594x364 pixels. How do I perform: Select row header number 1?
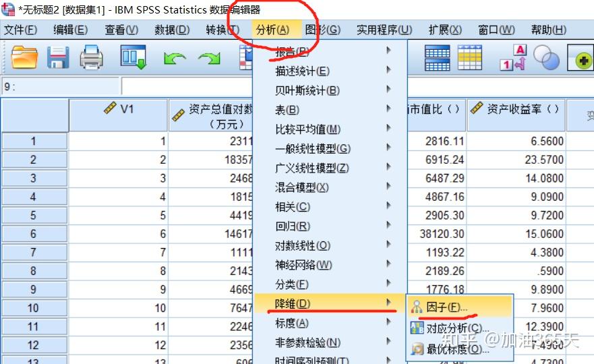[x=34, y=141]
